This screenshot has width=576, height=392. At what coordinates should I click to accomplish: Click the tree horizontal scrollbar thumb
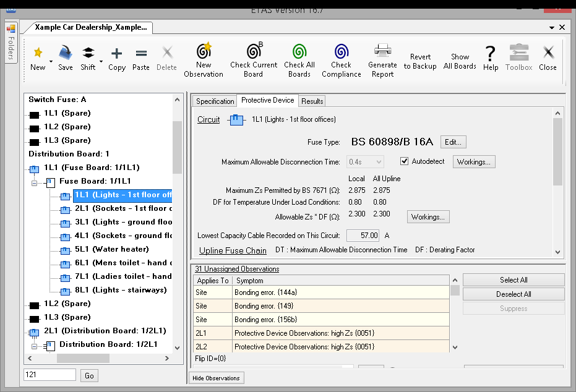[x=83, y=358]
